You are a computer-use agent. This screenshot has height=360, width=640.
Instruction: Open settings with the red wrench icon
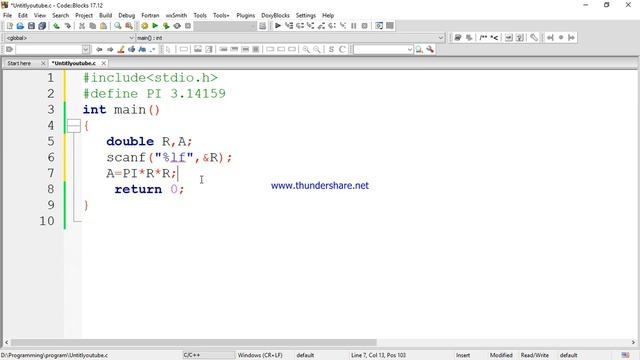click(430, 49)
